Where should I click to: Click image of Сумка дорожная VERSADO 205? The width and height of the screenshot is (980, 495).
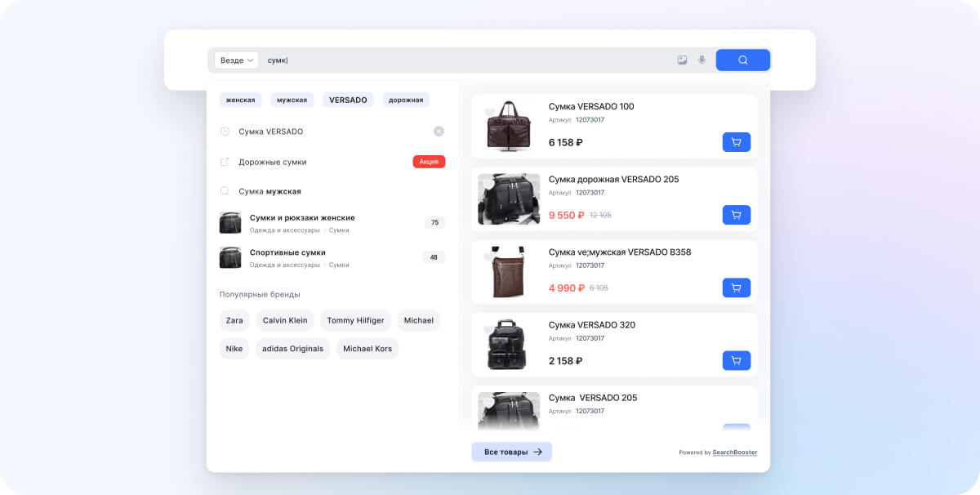click(x=509, y=199)
